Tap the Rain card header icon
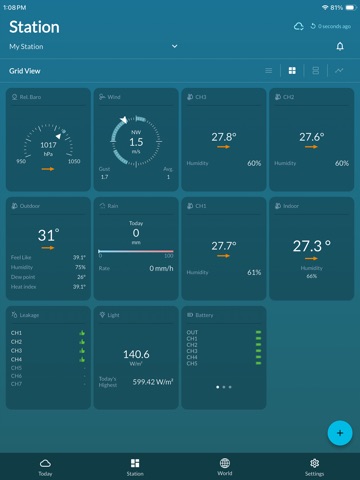Screen dimensions: 360x480 pos(102,206)
